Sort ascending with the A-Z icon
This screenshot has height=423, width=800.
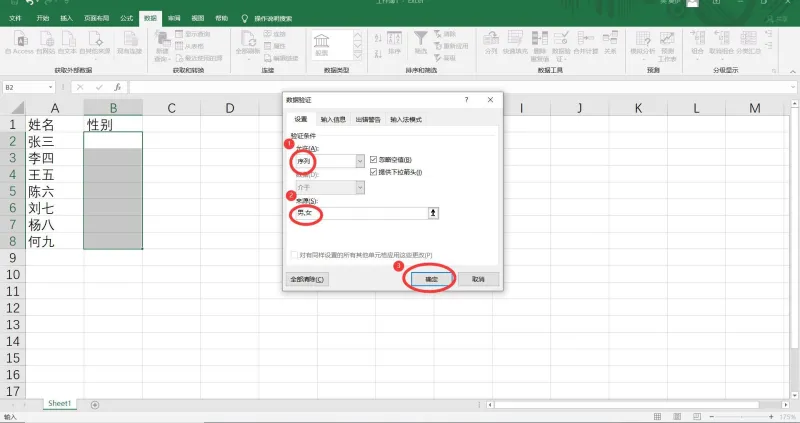tap(378, 38)
